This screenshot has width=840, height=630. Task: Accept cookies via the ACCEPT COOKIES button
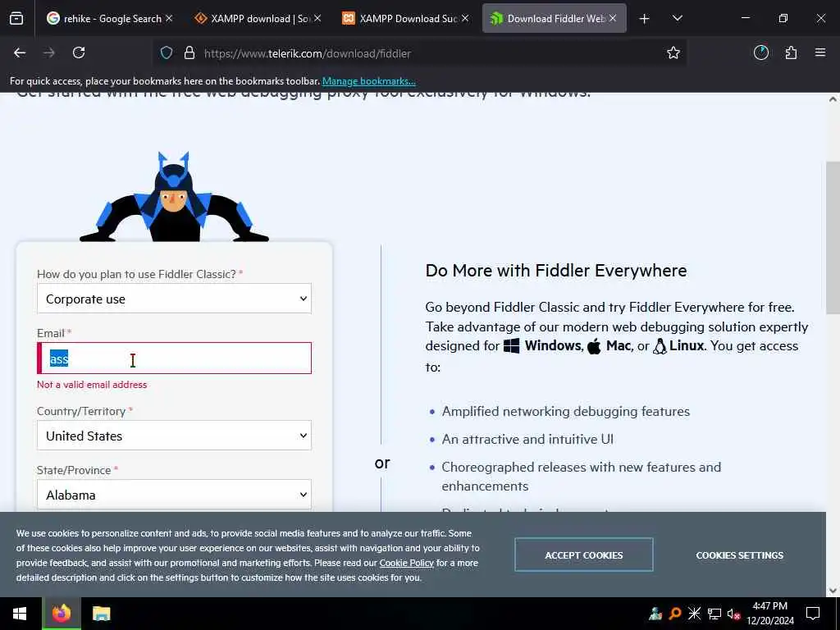[x=584, y=555]
